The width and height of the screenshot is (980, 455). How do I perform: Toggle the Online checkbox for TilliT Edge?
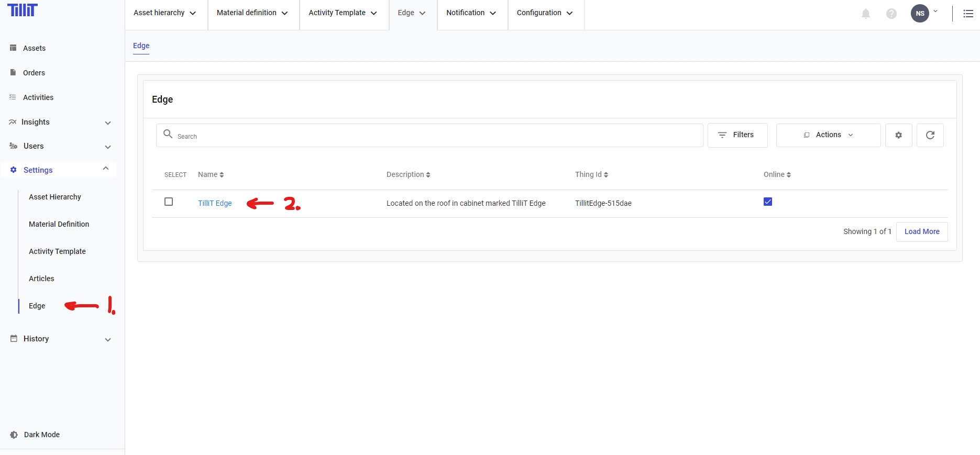tap(767, 202)
